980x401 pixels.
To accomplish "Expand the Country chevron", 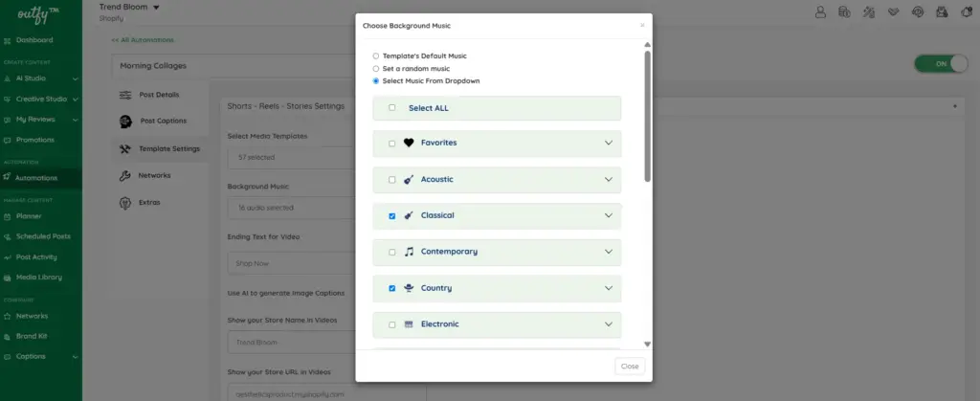I will click(x=609, y=288).
